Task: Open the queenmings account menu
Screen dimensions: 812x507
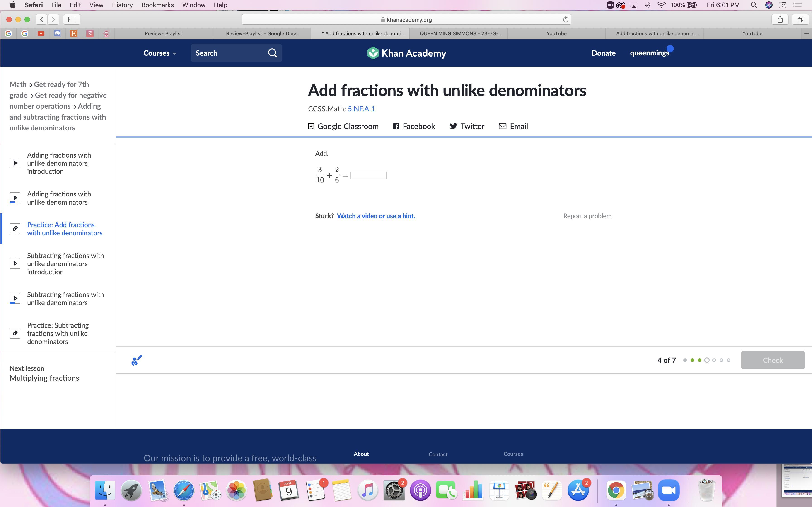Action: pyautogui.click(x=649, y=53)
